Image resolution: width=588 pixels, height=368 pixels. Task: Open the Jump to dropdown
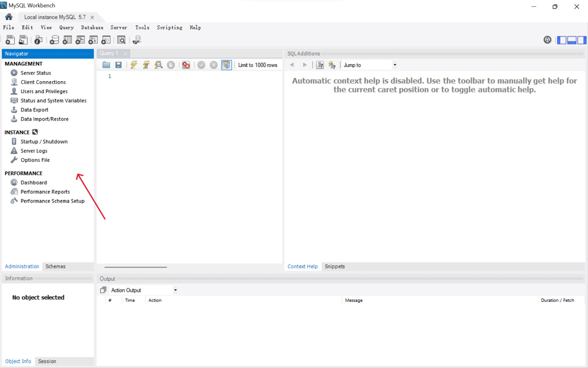pyautogui.click(x=370, y=65)
